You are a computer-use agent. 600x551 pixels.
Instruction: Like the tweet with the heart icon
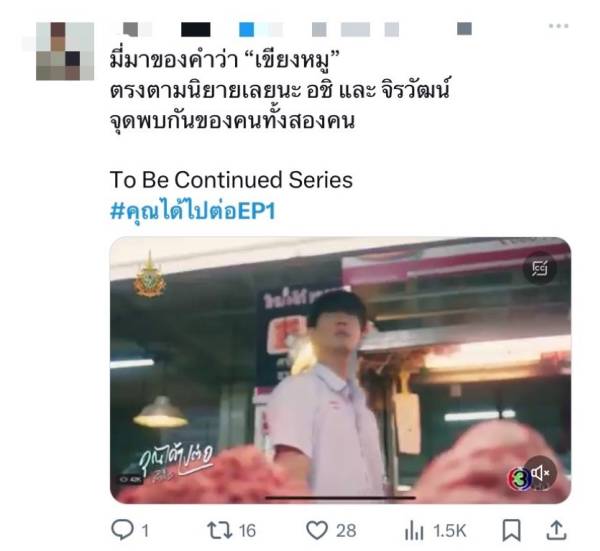[317, 530]
